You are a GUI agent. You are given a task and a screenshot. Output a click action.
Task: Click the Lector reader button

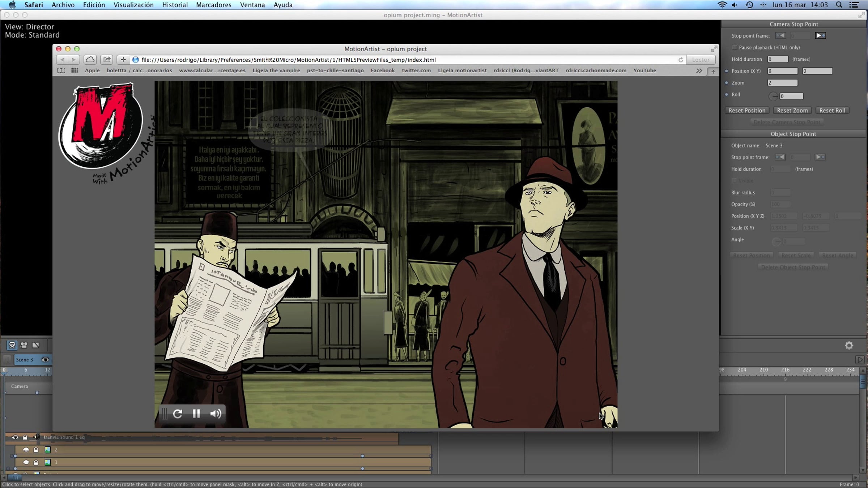click(701, 60)
